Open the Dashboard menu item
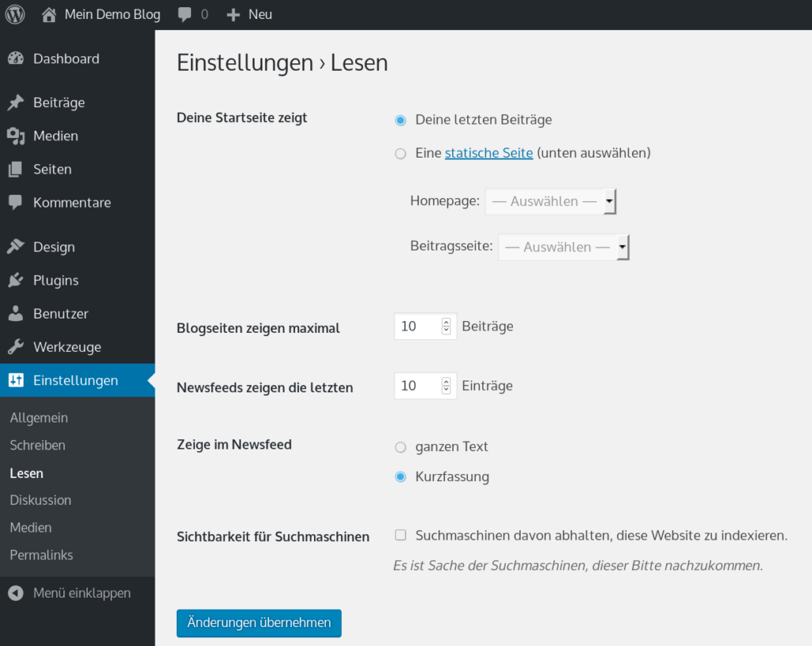This screenshot has height=646, width=812. coord(77,59)
